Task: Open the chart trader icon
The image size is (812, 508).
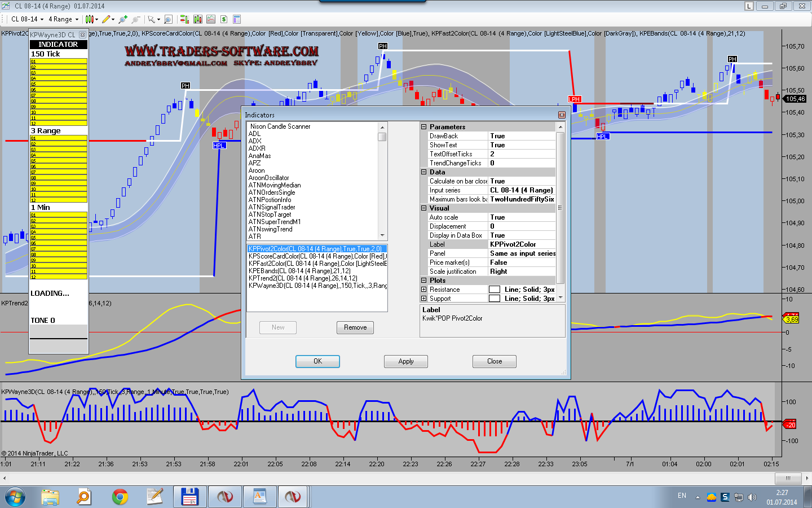Action: click(x=184, y=19)
